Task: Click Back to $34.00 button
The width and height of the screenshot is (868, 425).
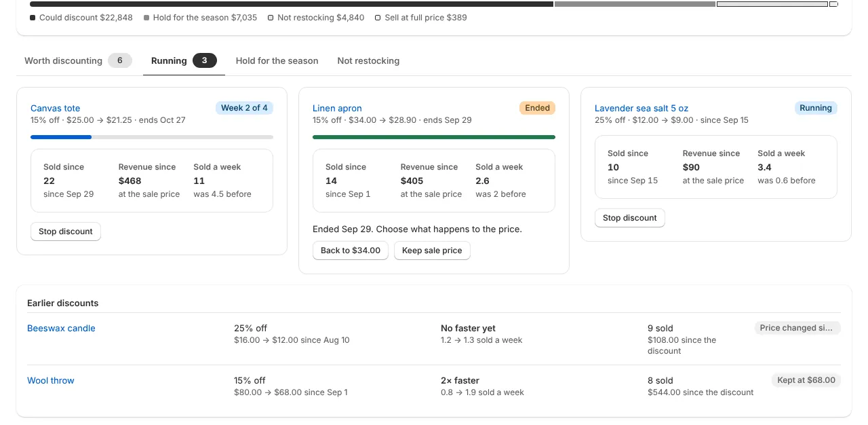Action: click(x=351, y=251)
